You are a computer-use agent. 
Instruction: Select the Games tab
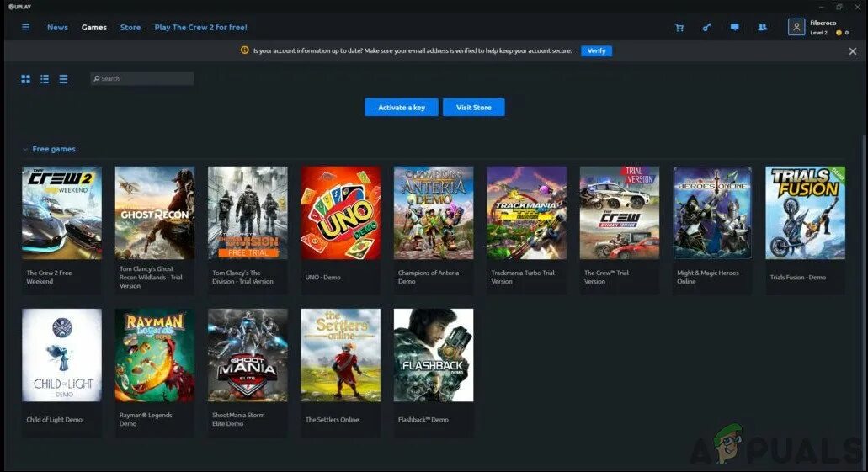click(x=94, y=27)
